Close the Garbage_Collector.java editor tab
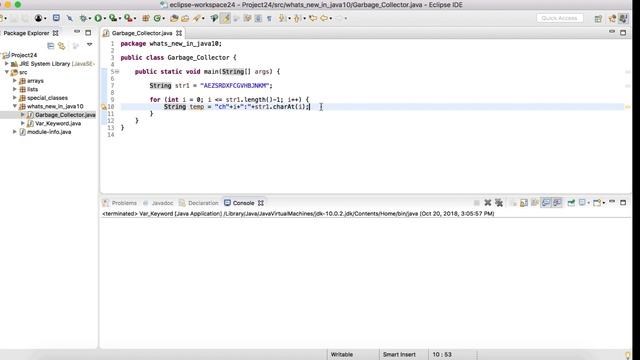The width and height of the screenshot is (640, 360). [x=179, y=33]
